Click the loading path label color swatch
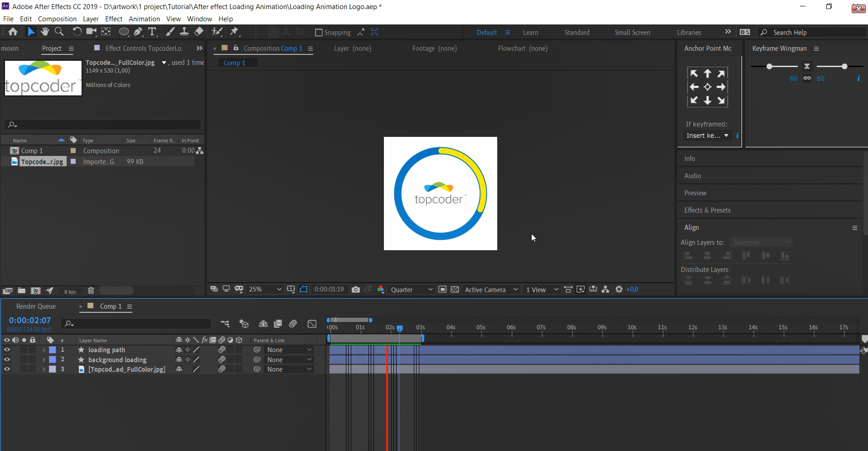 point(53,349)
